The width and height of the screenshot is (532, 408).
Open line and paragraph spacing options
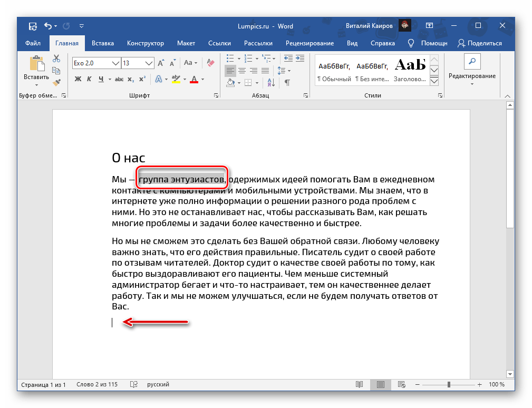click(282, 71)
